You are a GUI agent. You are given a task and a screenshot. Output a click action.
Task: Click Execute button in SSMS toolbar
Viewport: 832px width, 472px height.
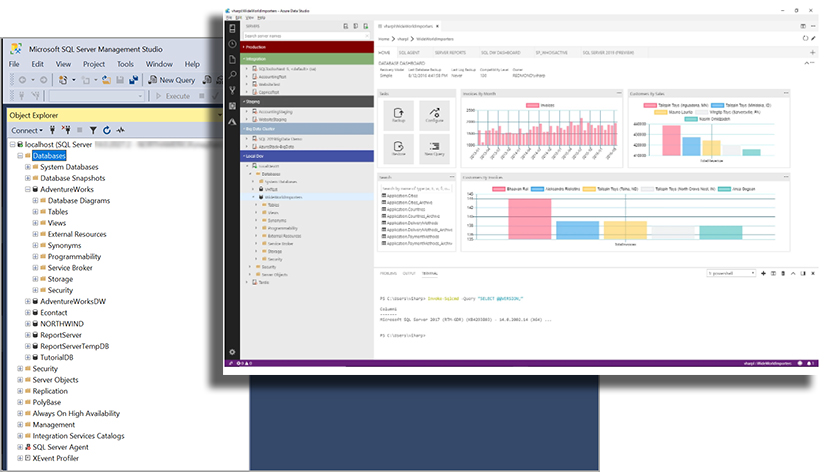(173, 96)
